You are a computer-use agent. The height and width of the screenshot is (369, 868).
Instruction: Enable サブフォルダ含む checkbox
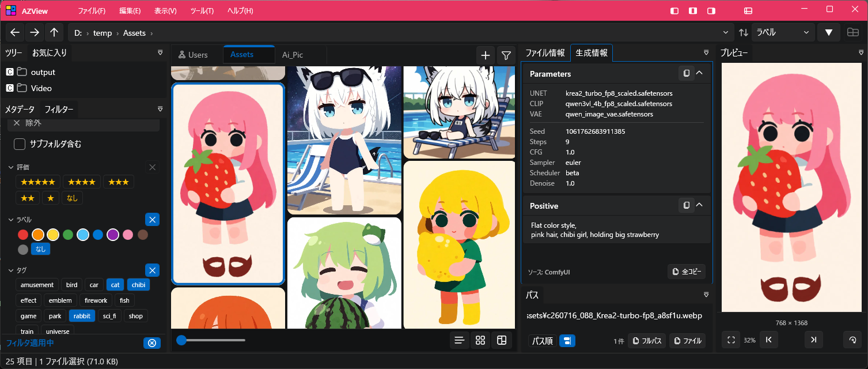coord(20,144)
